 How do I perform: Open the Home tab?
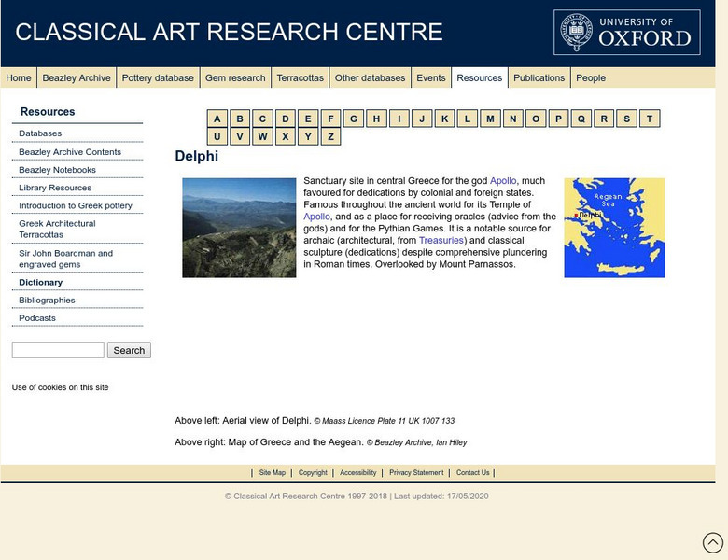coord(19,78)
